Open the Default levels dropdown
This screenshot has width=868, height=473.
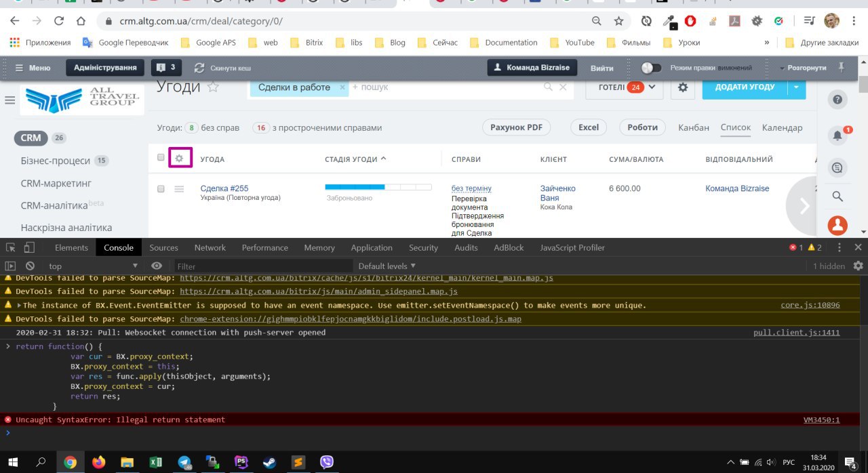[387, 266]
